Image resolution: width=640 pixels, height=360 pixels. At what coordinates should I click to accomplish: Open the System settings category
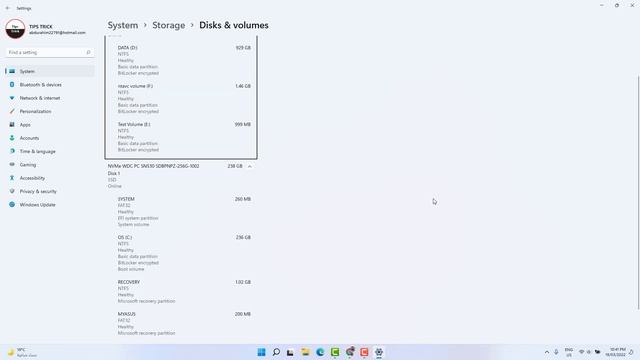point(50,71)
